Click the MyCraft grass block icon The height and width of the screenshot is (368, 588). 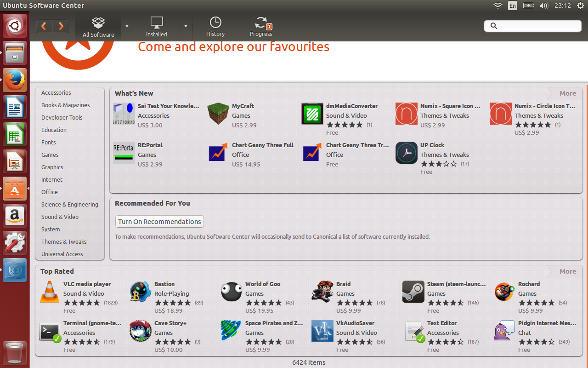pos(218,114)
